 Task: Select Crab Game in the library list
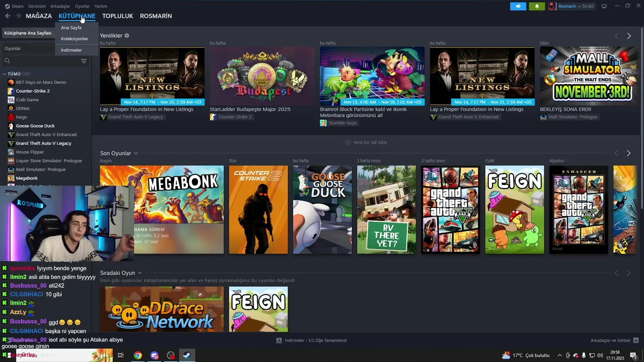point(27,100)
